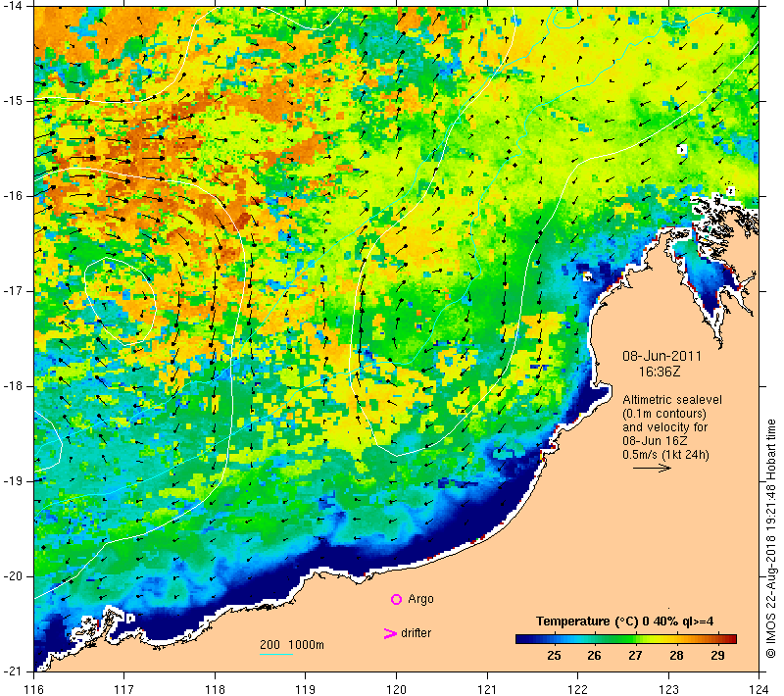Screen dimensions: 784x696
Task: Click the 'Altimetric sealevel' label
Action: (672, 400)
